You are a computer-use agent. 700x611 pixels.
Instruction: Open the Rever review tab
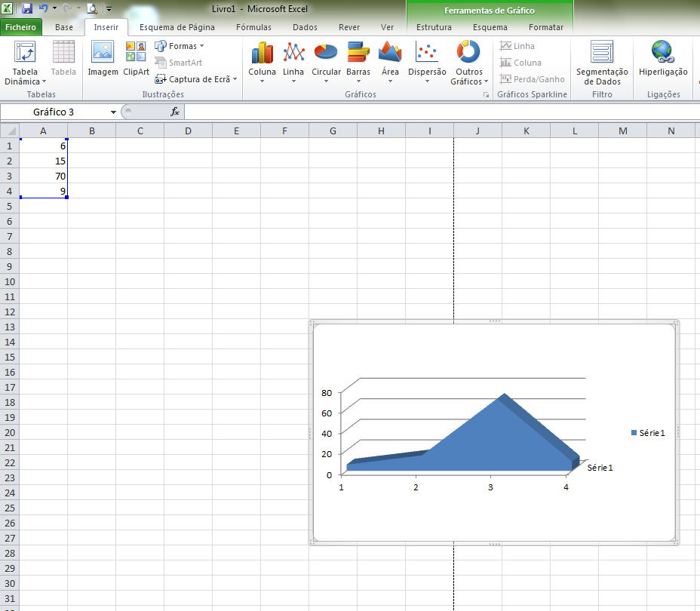click(x=349, y=27)
